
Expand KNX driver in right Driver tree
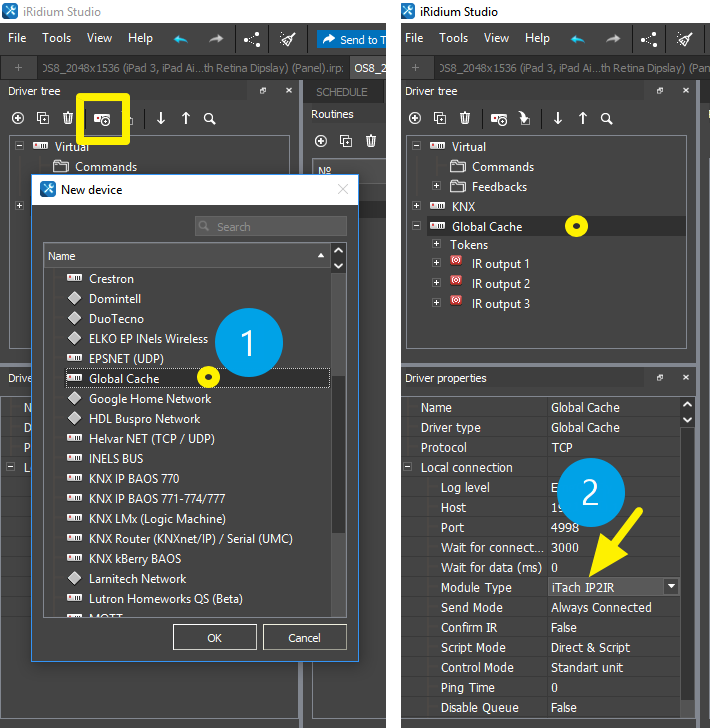coord(417,206)
